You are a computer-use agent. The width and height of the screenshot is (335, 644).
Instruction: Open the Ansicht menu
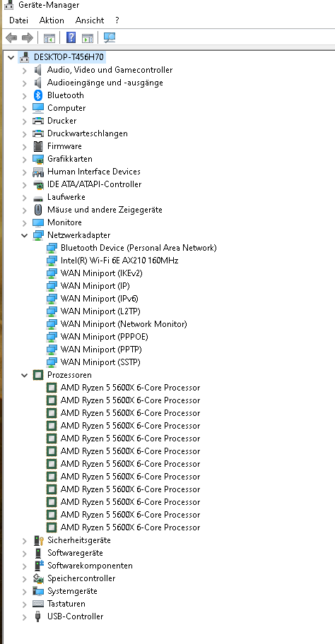click(90, 20)
